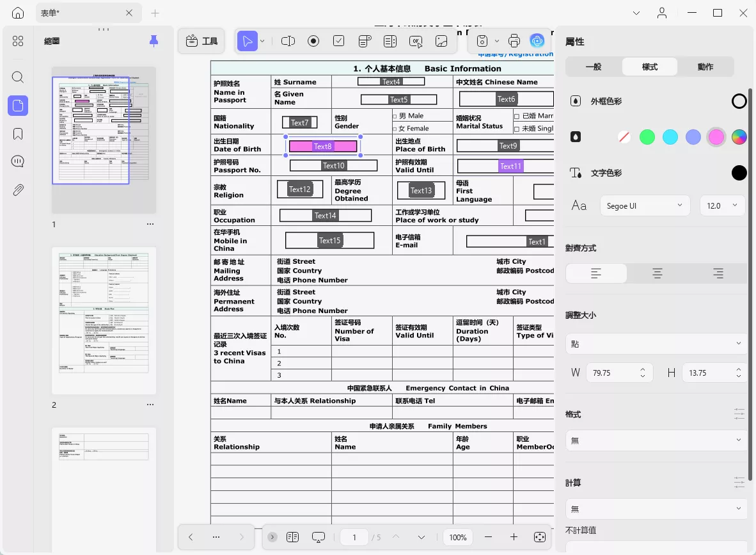Click the fit page icon in bottom bar

coord(540,537)
